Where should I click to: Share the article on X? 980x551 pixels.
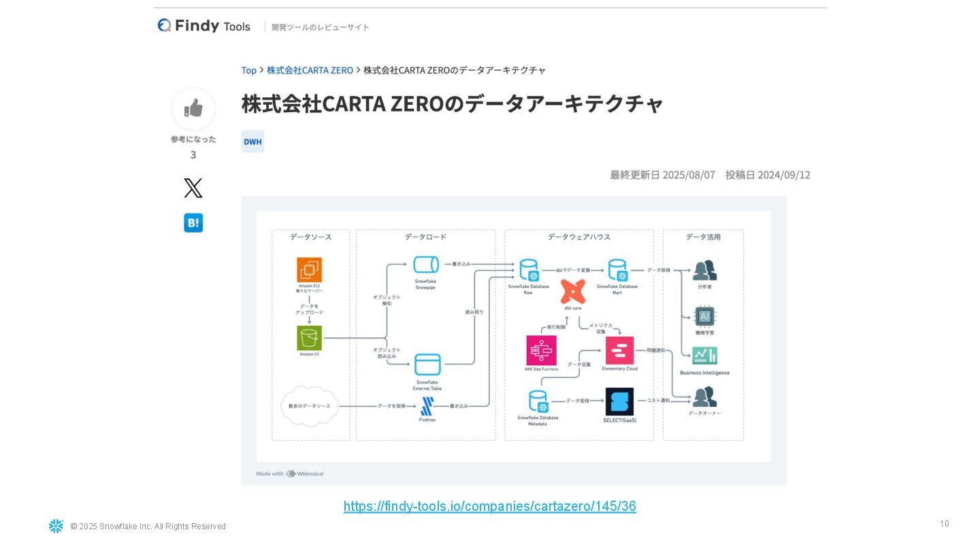(193, 188)
